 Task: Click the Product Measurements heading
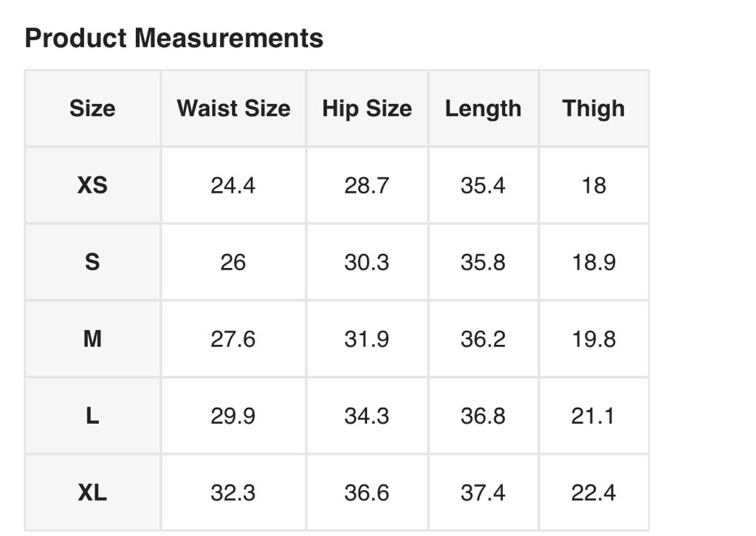[x=173, y=38]
